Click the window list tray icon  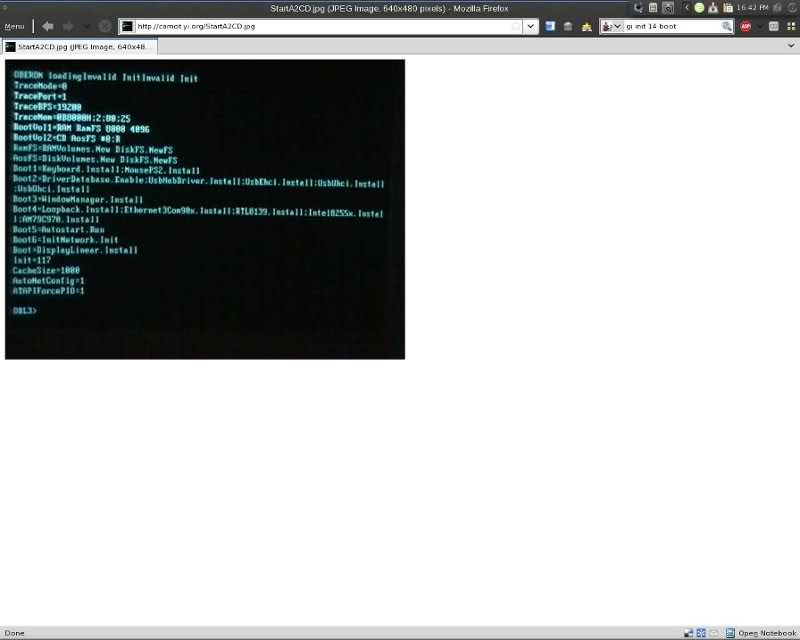pos(653,8)
